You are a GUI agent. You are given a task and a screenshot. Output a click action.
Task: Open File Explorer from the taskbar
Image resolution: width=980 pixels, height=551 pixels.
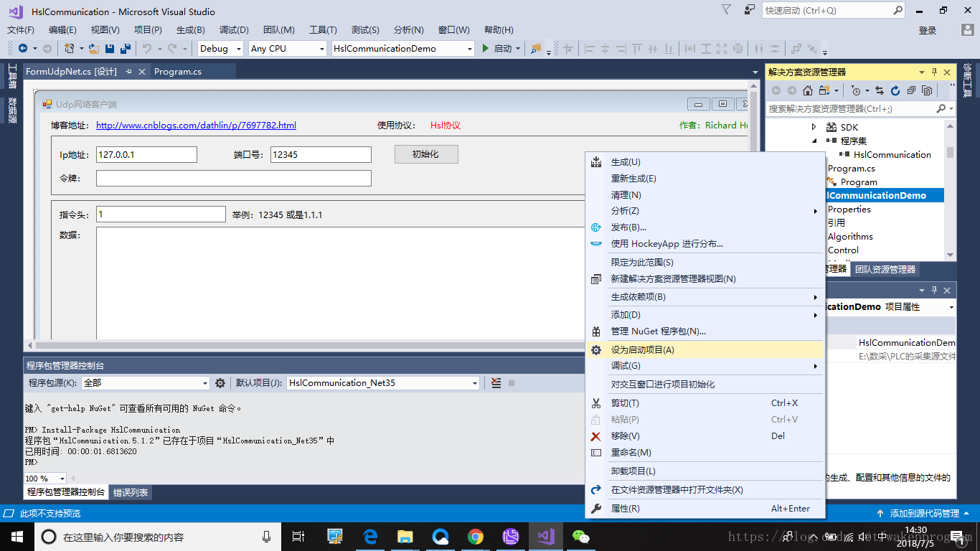(x=405, y=536)
